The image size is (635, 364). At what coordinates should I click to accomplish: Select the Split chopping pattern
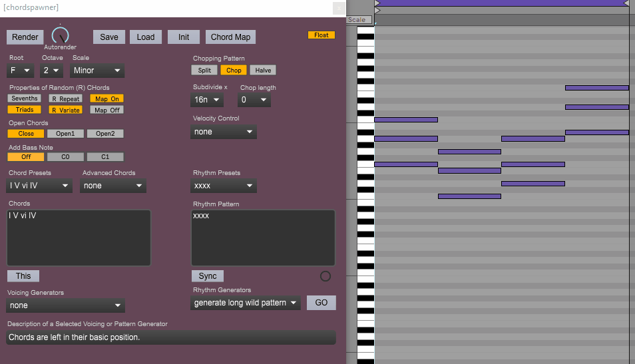204,70
